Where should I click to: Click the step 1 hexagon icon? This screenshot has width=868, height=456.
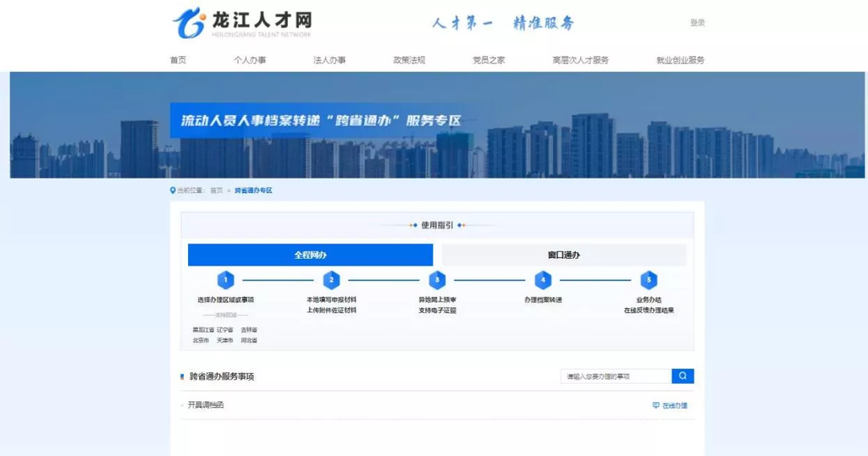click(226, 280)
